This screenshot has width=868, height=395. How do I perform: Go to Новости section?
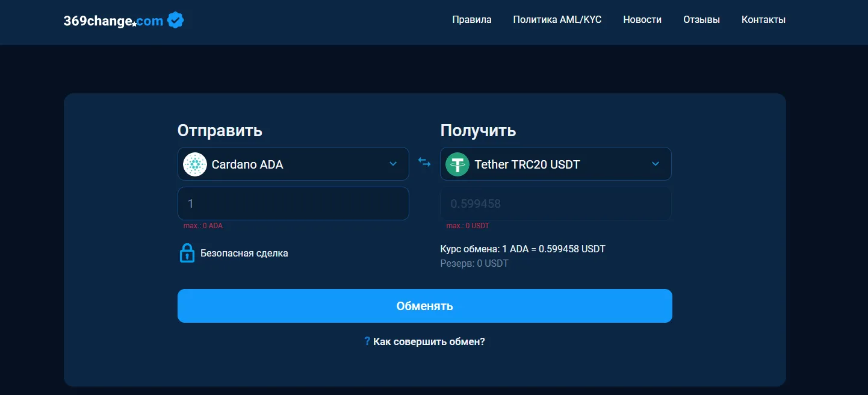click(642, 20)
